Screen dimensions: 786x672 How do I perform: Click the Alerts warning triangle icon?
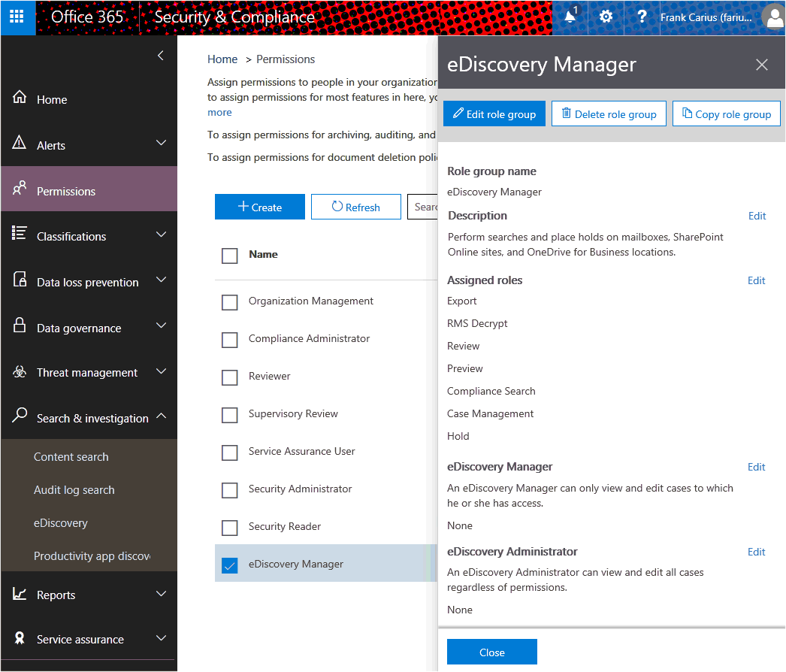click(x=19, y=142)
